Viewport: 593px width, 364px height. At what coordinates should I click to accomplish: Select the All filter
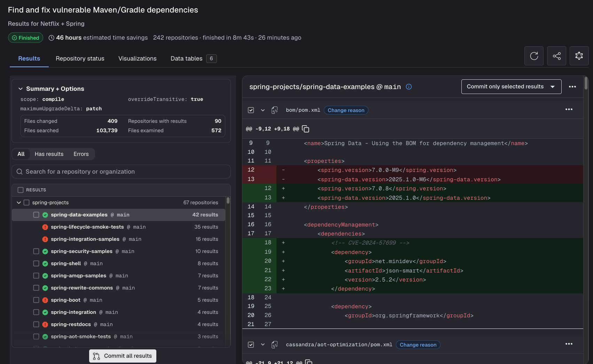21,154
